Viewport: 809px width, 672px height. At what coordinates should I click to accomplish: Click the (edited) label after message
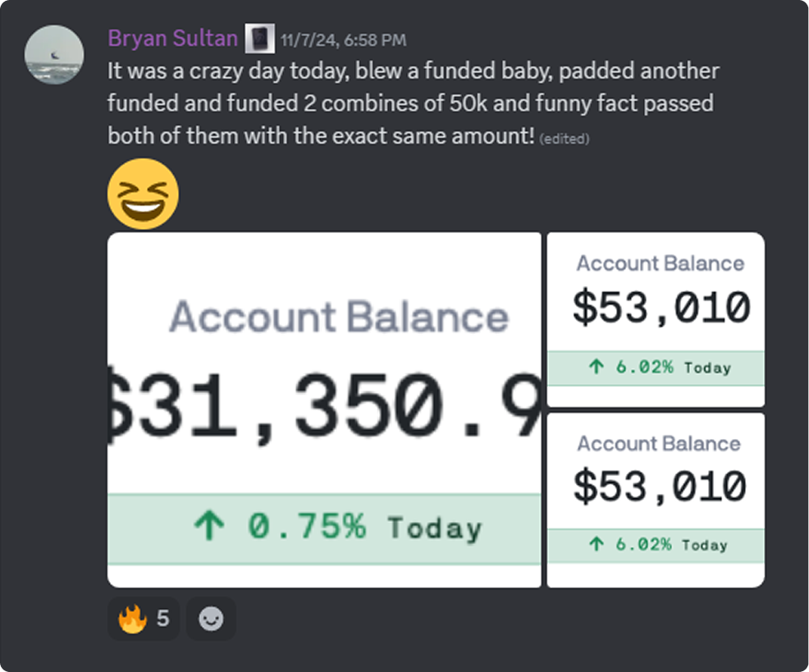(564, 139)
